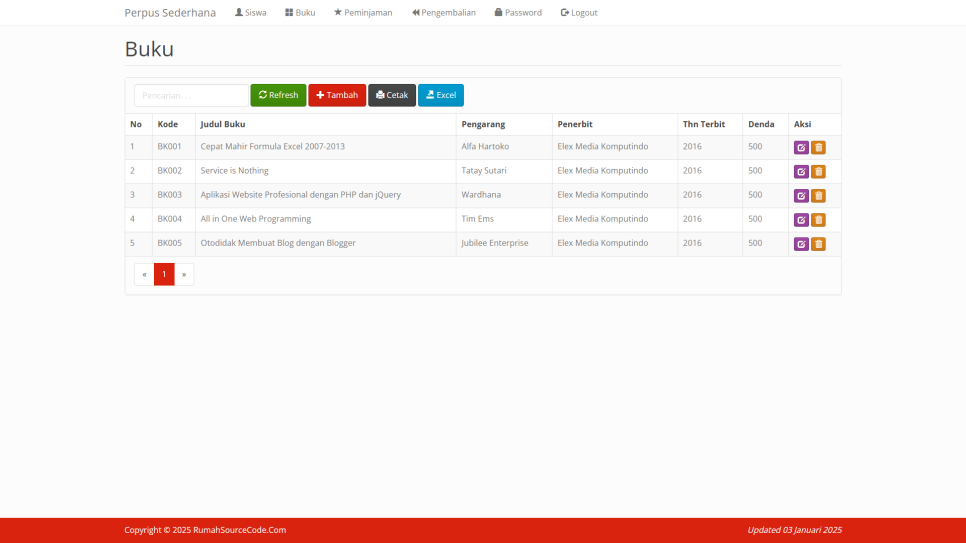This screenshot has width=966, height=543.
Task: Click the edit icon for BK001
Action: tap(801, 148)
